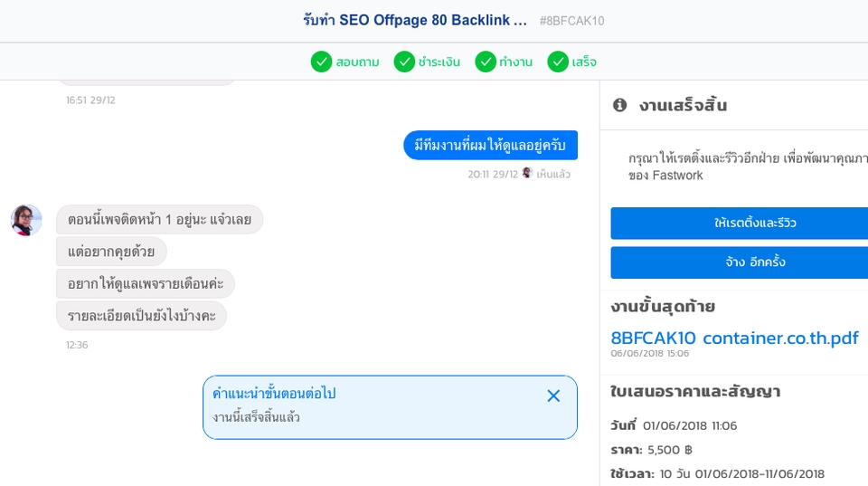Select the เสร็จ step label
This screenshot has height=486, width=868.
(x=584, y=62)
